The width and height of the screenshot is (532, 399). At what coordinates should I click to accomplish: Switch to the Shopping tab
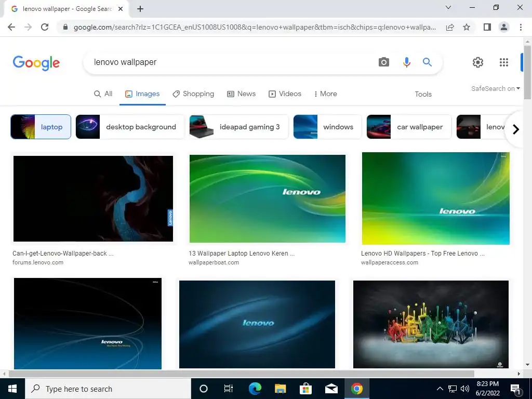click(x=193, y=94)
